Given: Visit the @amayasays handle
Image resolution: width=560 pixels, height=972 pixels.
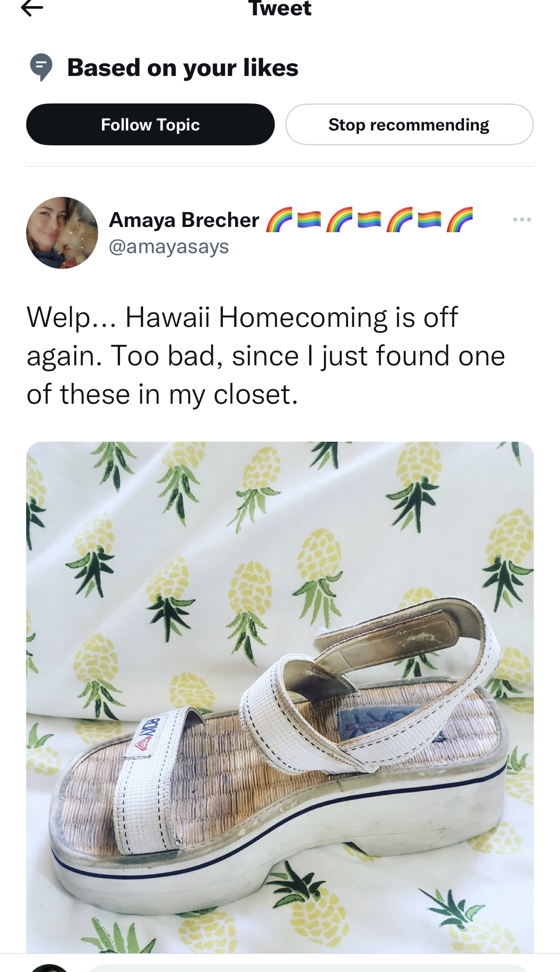Looking at the screenshot, I should pyautogui.click(x=169, y=247).
